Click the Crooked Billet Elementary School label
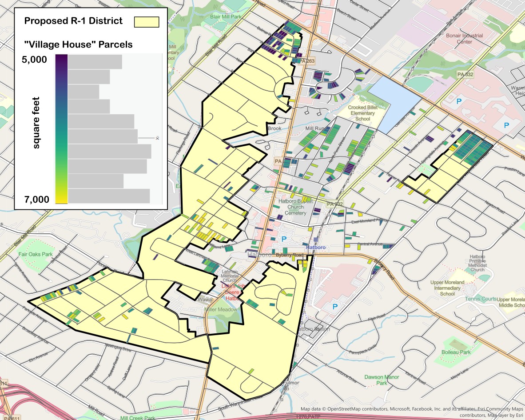 pyautogui.click(x=362, y=113)
